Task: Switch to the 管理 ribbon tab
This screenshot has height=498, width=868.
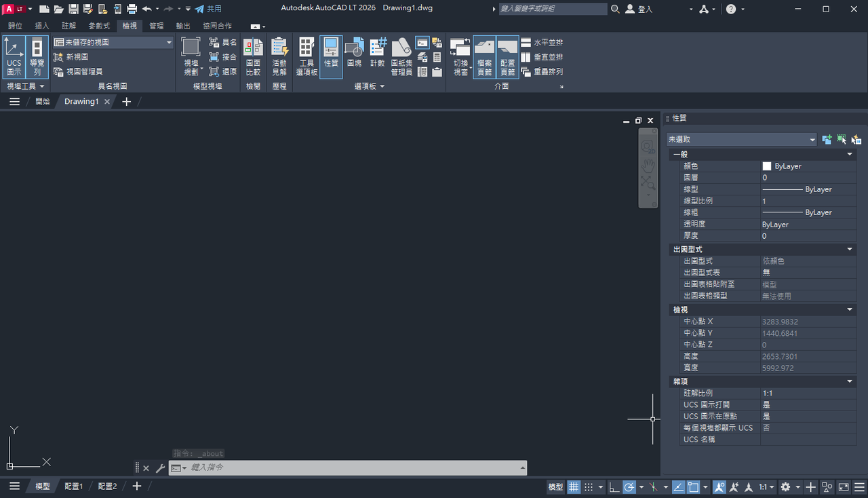Action: 157,26
